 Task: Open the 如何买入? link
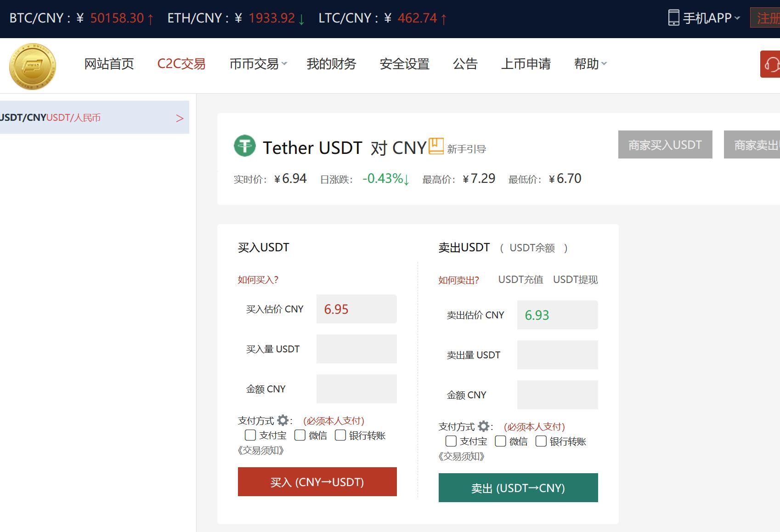click(258, 279)
